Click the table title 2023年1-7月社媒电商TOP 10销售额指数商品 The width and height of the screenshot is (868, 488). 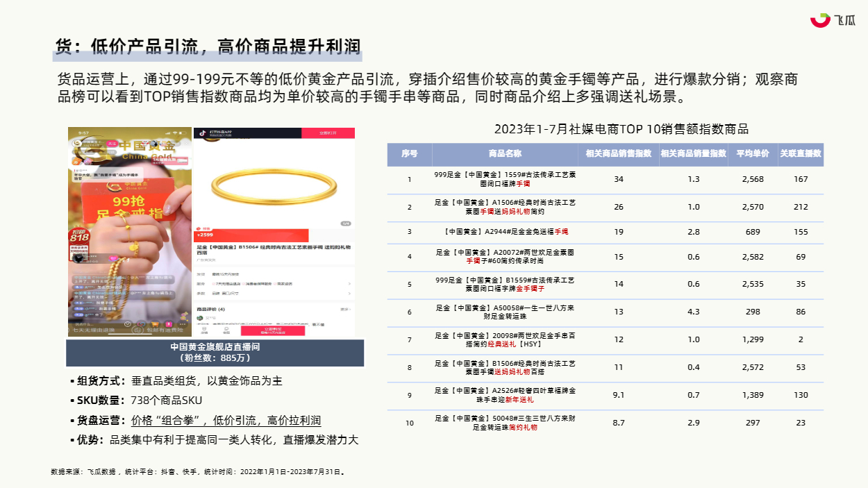[x=621, y=128]
